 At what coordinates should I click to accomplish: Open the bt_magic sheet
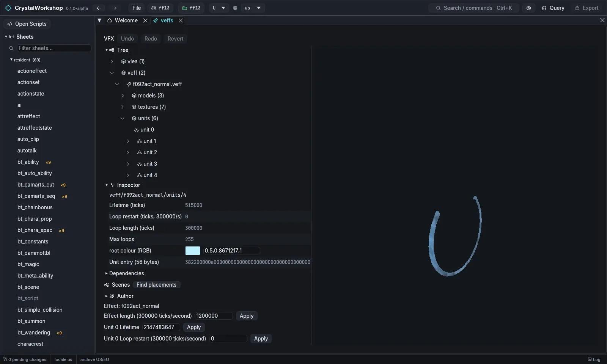point(28,264)
